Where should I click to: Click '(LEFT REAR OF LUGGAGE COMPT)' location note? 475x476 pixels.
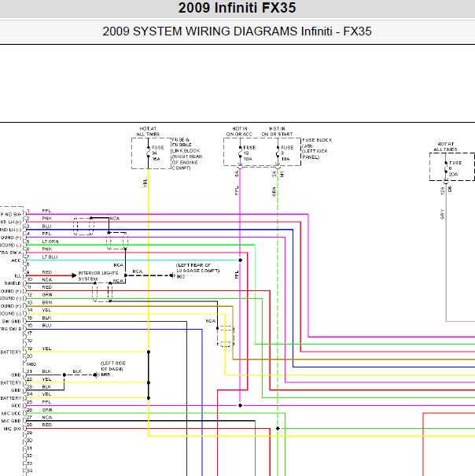pyautogui.click(x=197, y=268)
